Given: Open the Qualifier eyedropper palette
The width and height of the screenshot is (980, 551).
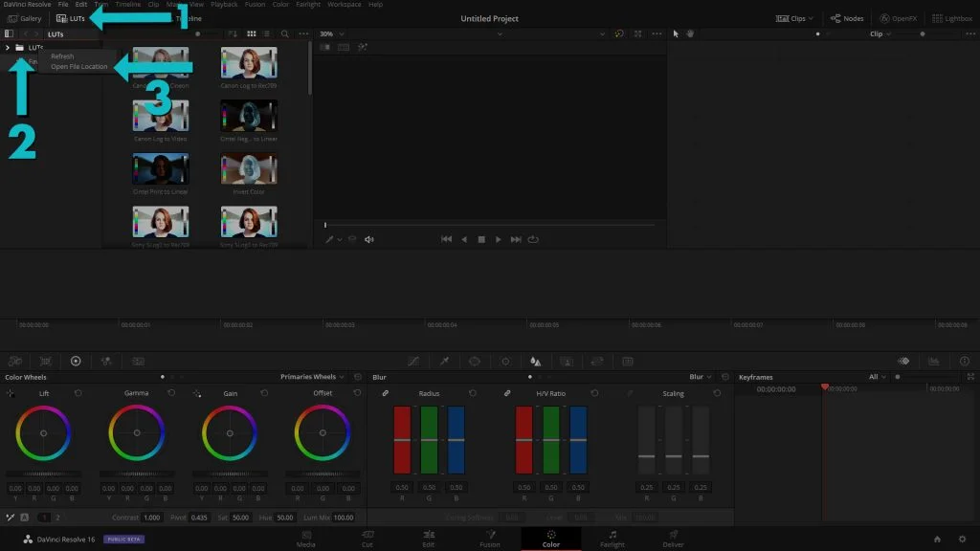Looking at the screenshot, I should (x=444, y=361).
